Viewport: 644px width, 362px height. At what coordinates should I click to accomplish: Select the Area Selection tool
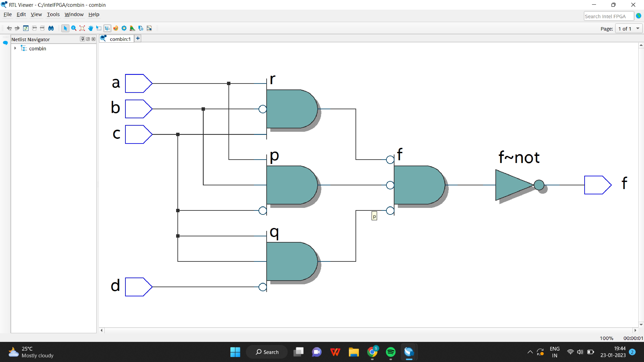coord(99,28)
